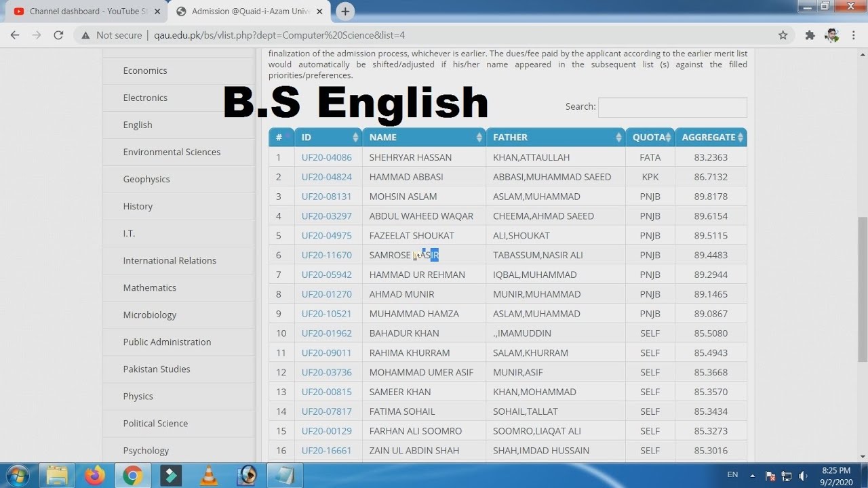Open Environmental Sciences department list
868x488 pixels.
click(x=172, y=152)
